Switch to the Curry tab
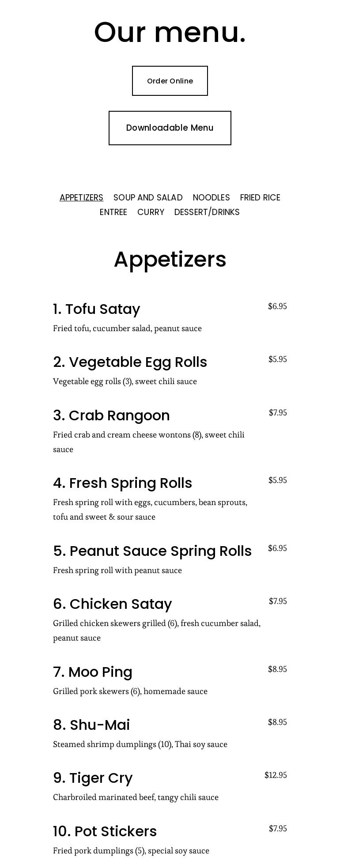 point(151,212)
